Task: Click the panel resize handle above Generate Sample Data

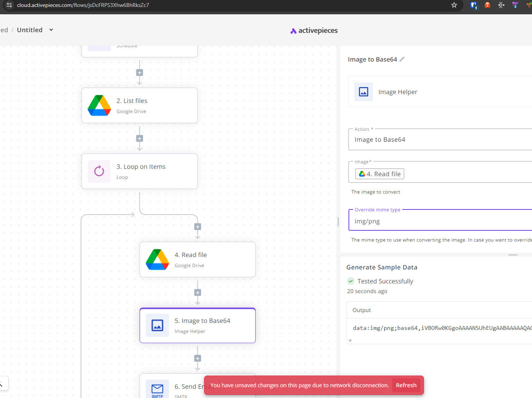Action: click(x=513, y=255)
